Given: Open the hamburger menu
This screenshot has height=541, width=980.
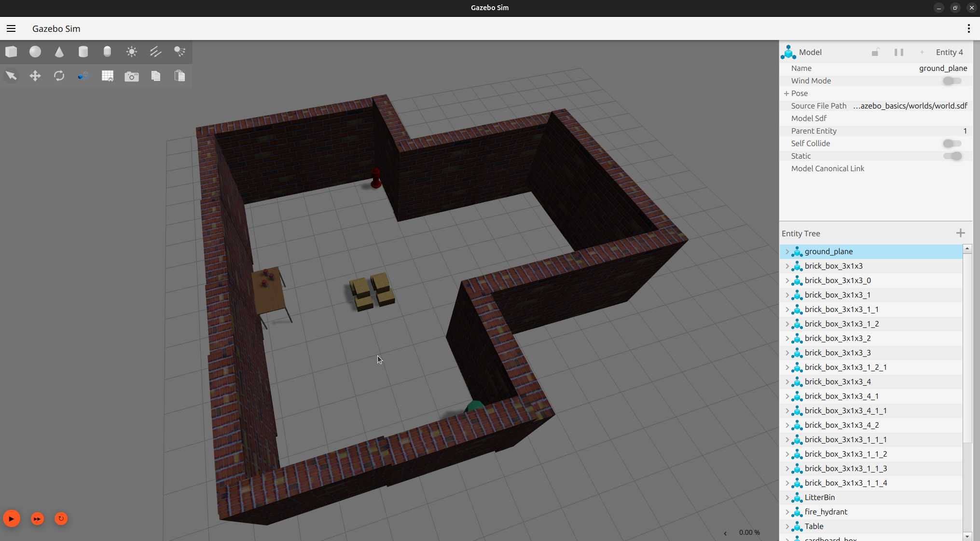Looking at the screenshot, I should 11,28.
